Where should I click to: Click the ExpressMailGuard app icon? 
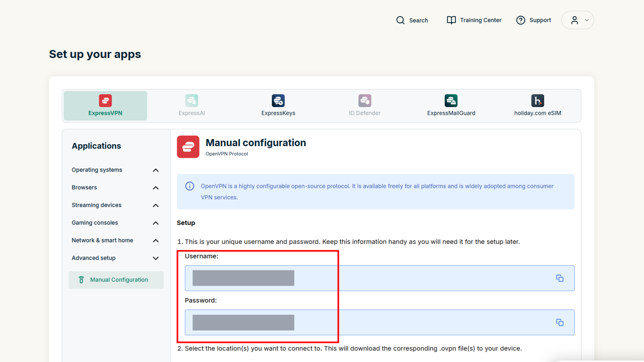451,101
